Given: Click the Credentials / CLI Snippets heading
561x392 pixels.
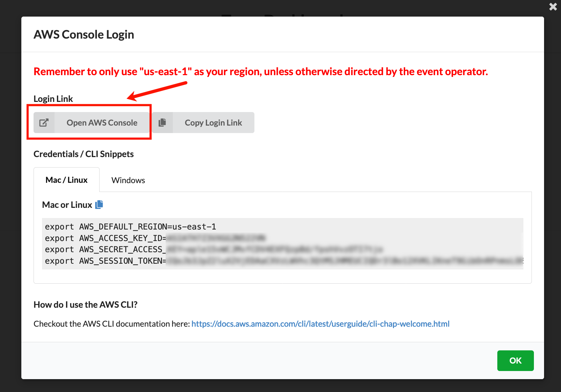Looking at the screenshot, I should 83,154.
